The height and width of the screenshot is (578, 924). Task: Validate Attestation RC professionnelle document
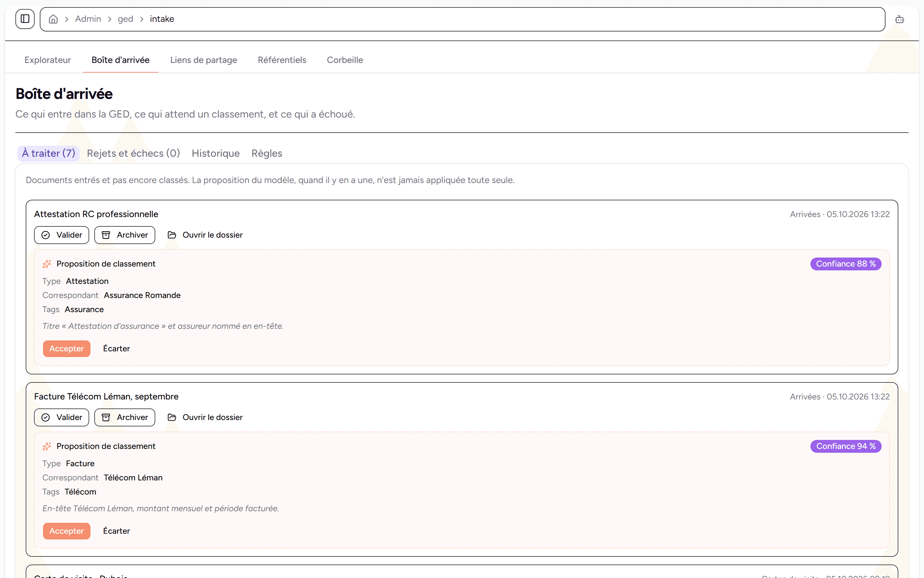(x=62, y=235)
